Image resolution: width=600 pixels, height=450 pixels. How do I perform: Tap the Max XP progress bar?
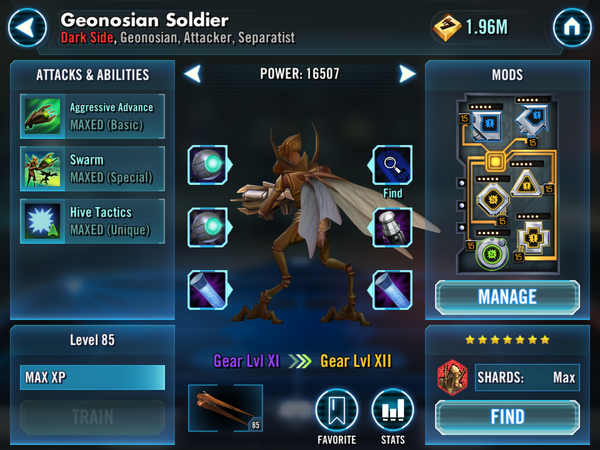click(93, 378)
